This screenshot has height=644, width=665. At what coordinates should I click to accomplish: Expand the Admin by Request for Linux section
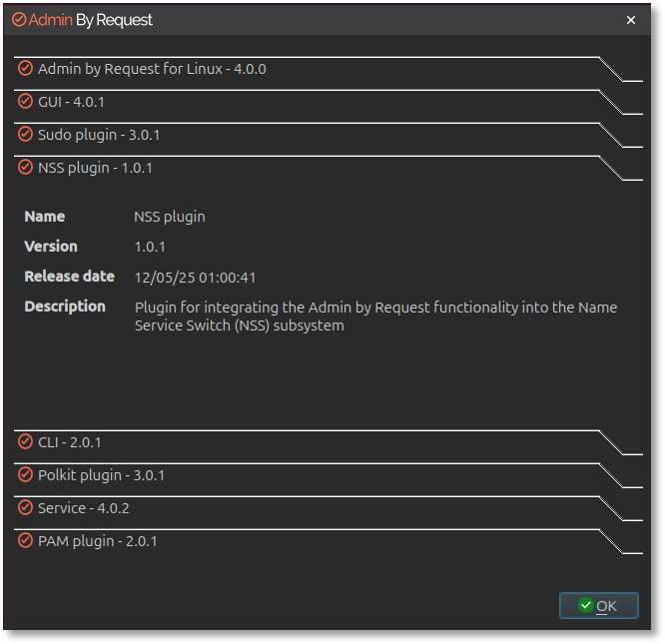click(x=152, y=69)
